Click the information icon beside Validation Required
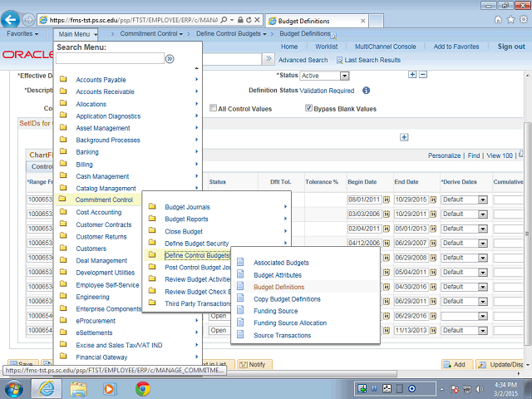The width and height of the screenshot is (532, 399). pyautogui.click(x=367, y=90)
